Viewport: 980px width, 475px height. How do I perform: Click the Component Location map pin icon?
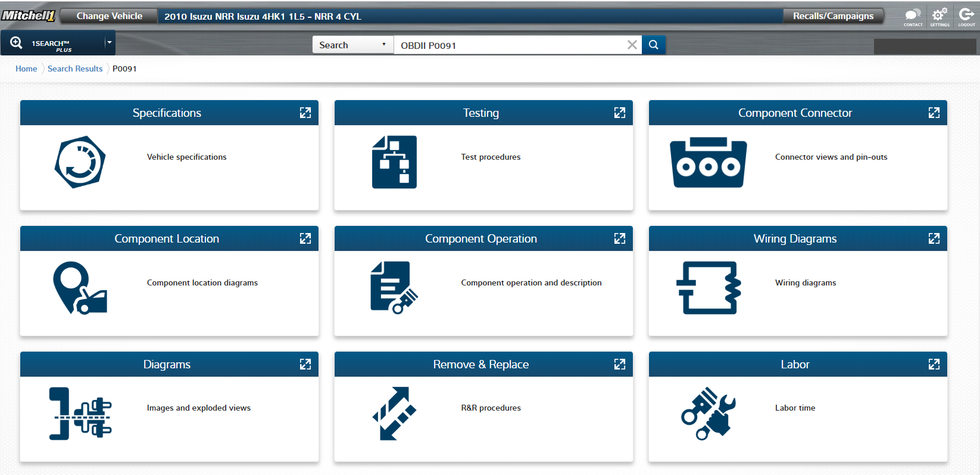80,288
